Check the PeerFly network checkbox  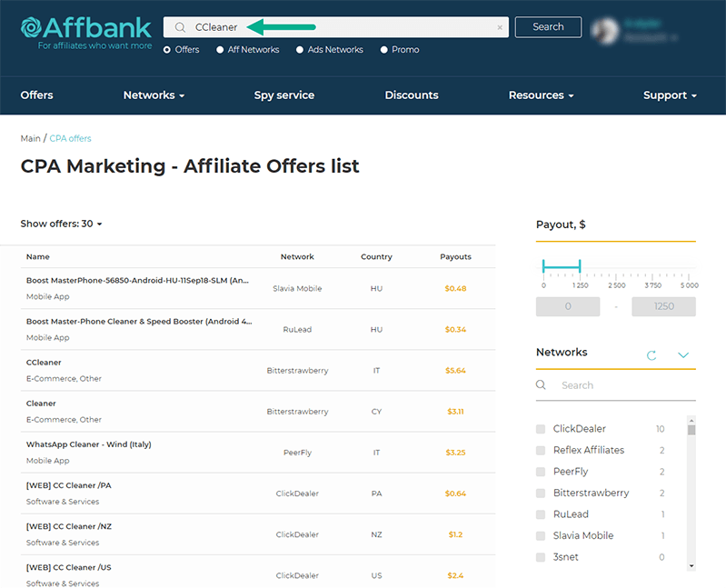(x=541, y=472)
